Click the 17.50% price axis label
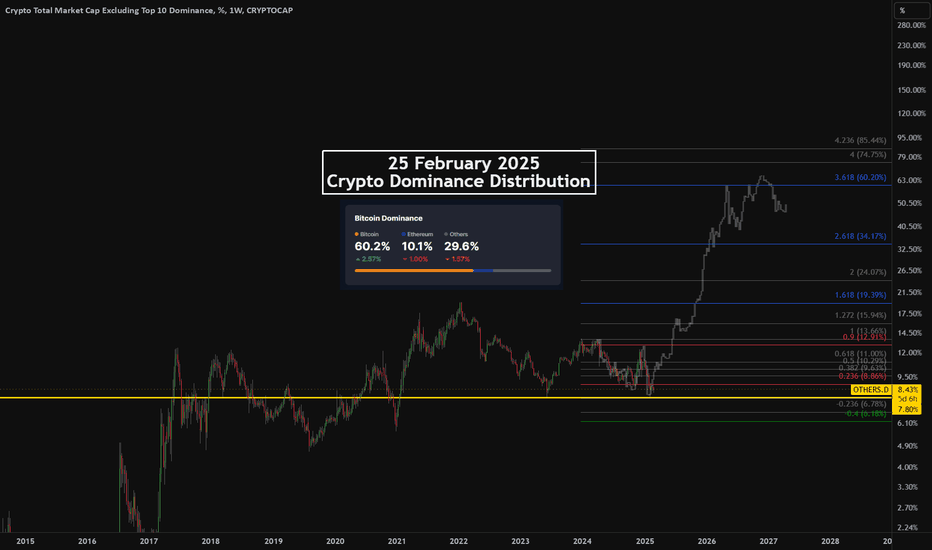932x550 pixels. [x=909, y=314]
